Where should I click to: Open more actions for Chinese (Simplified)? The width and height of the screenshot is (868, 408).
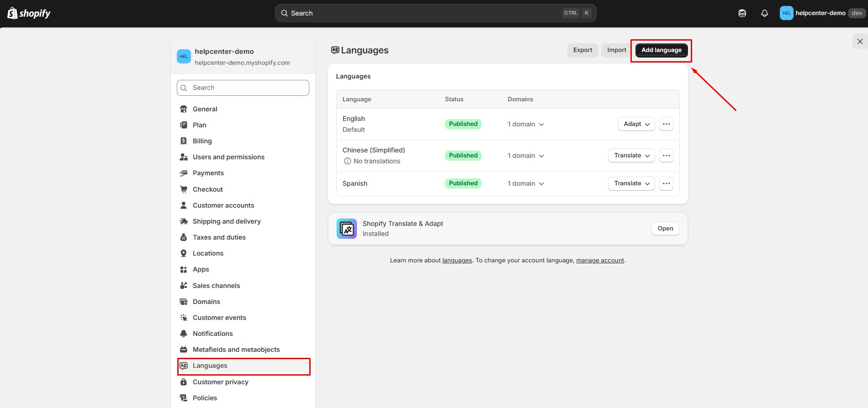666,156
